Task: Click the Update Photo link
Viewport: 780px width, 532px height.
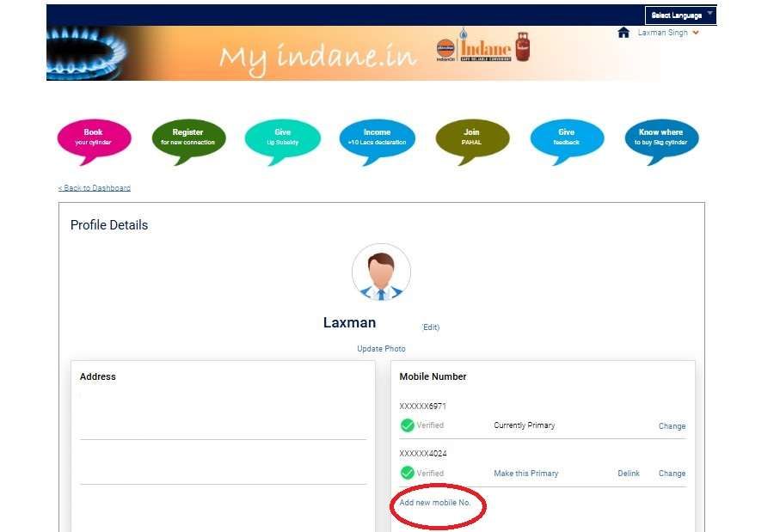Action: coord(381,349)
